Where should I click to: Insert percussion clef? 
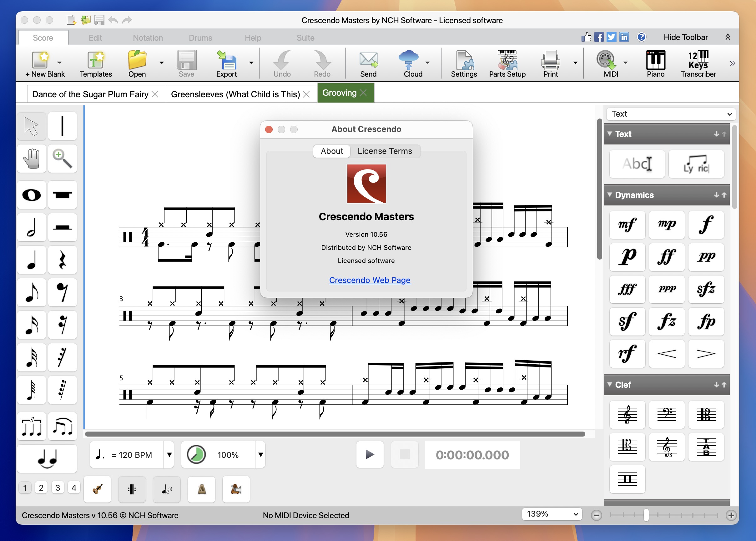[627, 479]
